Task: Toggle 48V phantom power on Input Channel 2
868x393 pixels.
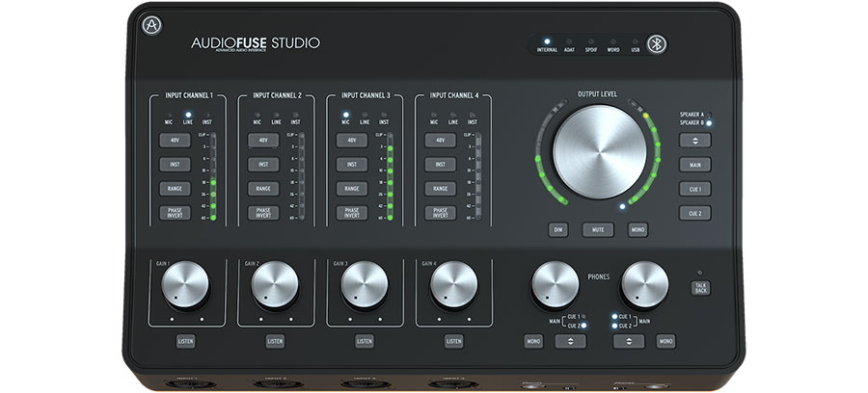Action: [263, 140]
